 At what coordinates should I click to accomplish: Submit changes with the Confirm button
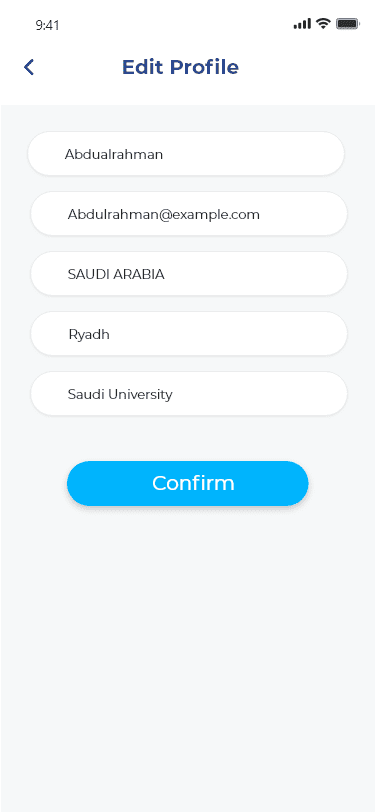tap(188, 483)
